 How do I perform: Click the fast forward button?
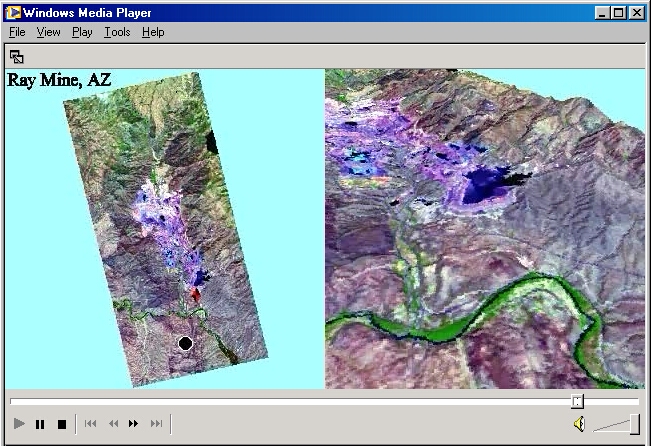[134, 424]
